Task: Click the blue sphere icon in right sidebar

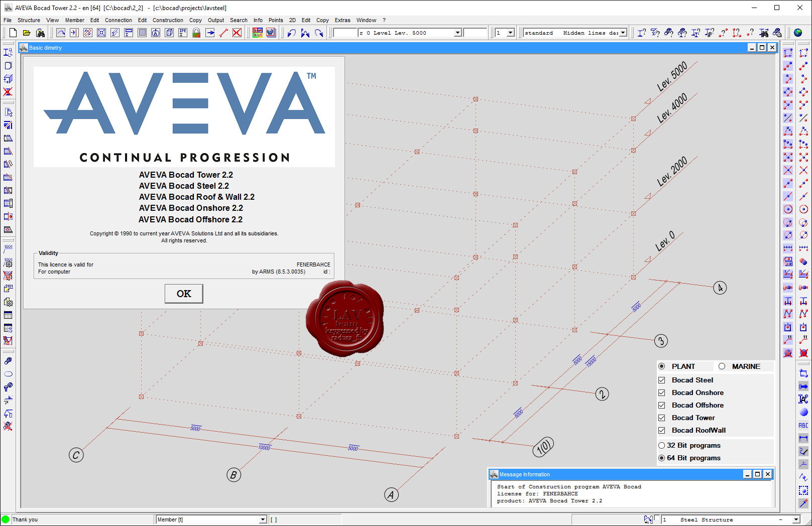Action: (803, 412)
